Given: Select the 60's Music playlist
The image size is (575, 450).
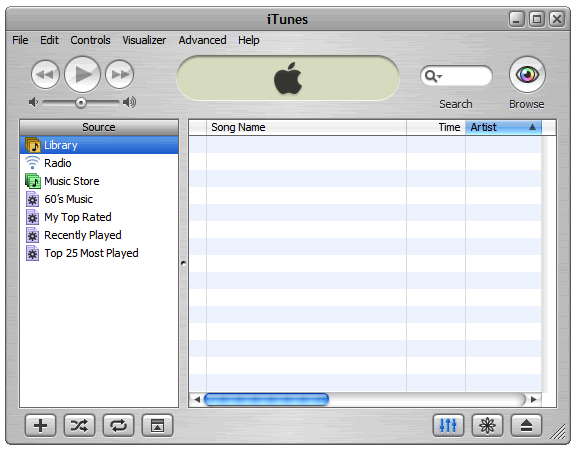Looking at the screenshot, I should point(99,199).
